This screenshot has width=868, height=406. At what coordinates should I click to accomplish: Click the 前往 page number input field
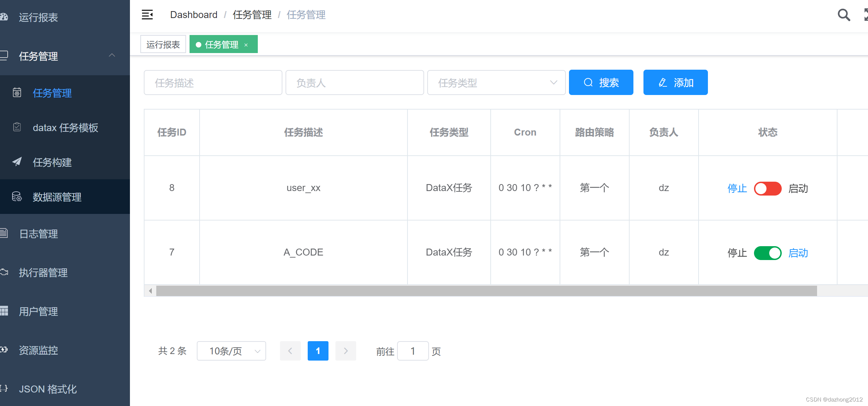click(413, 351)
